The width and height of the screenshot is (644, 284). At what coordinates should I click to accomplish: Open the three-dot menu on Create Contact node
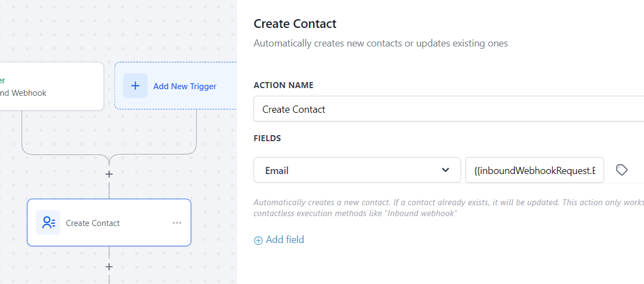tap(177, 223)
